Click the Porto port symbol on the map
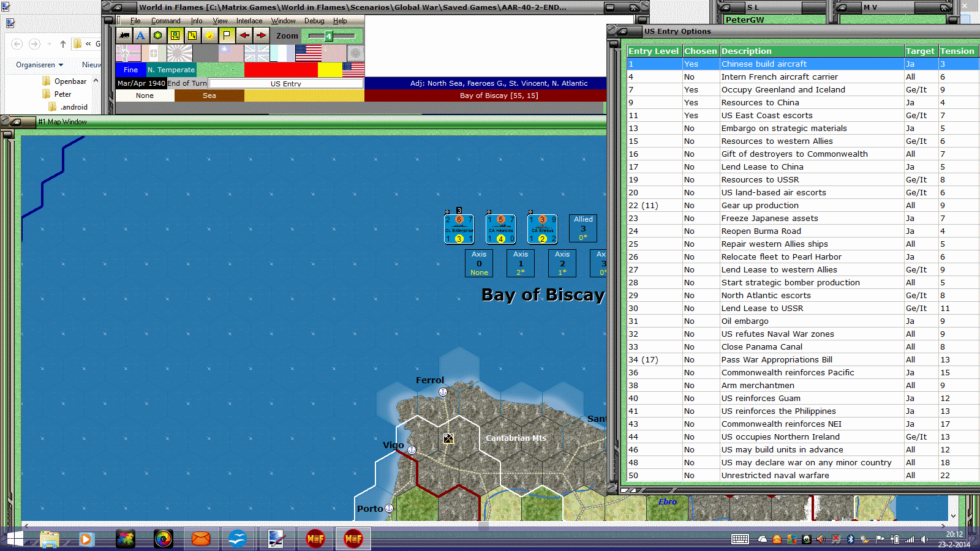Image resolution: width=980 pixels, height=551 pixels. 388,508
